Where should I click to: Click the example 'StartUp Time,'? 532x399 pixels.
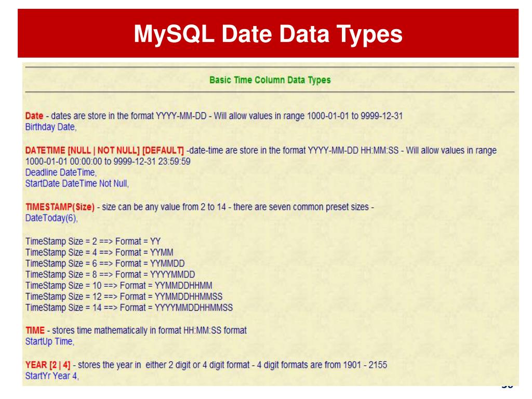pyautogui.click(x=50, y=342)
